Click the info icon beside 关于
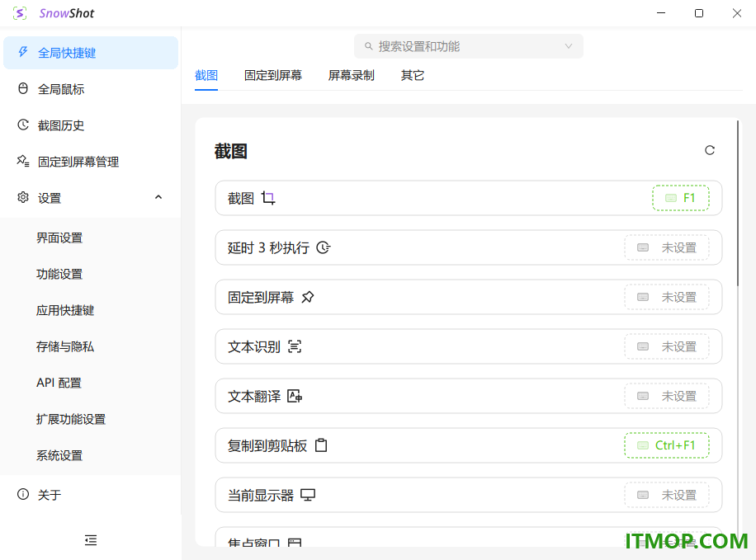The height and width of the screenshot is (560, 756). [x=22, y=494]
